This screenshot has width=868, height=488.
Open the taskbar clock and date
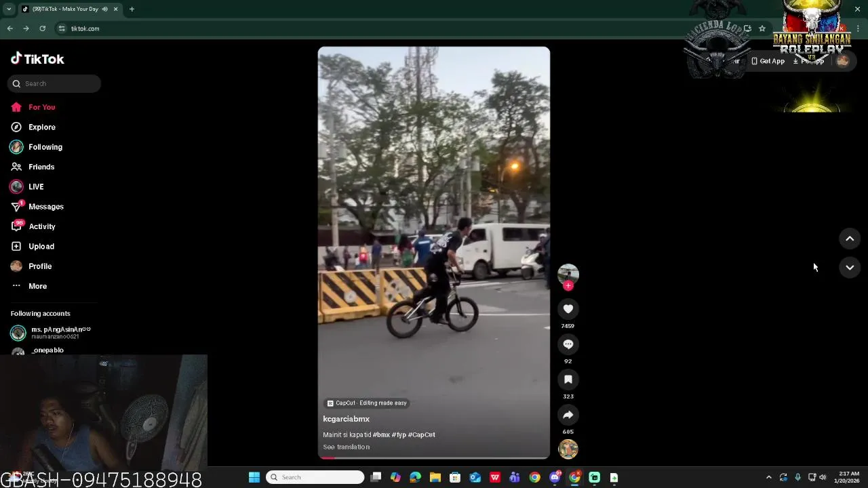(849, 477)
